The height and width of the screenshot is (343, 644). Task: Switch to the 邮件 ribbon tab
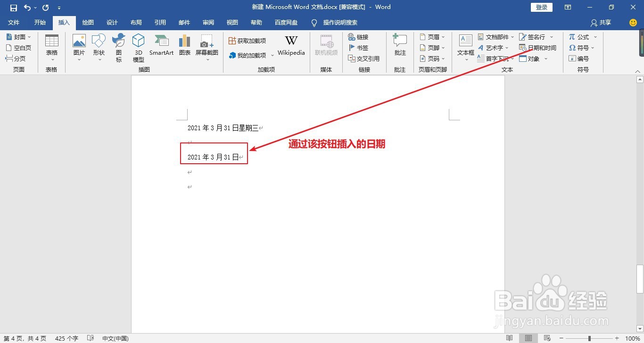pos(184,22)
